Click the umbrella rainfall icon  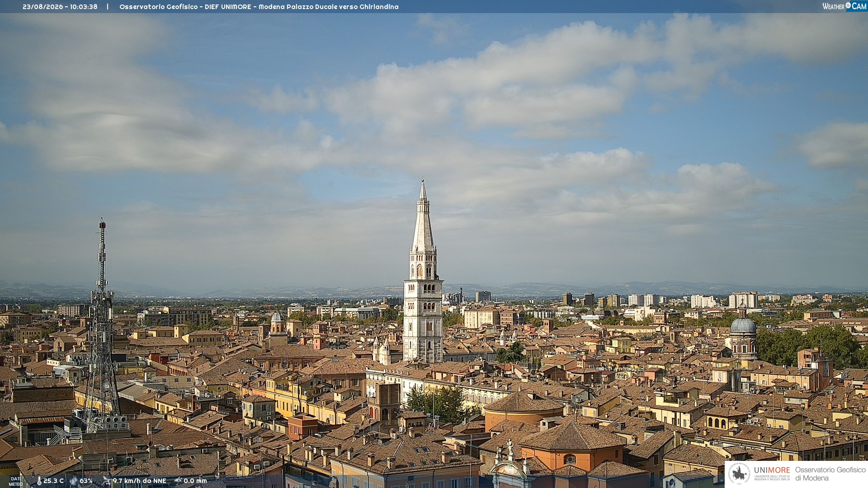click(x=178, y=481)
